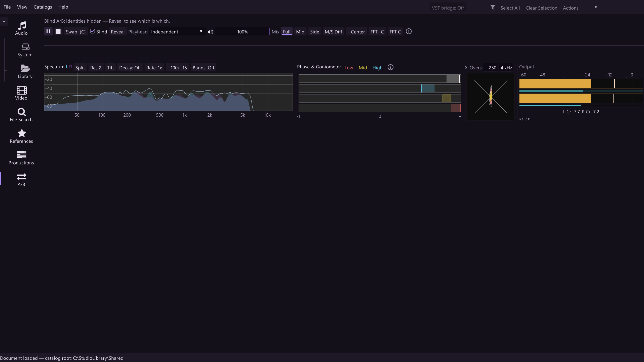Click the Reveal button
This screenshot has width=644, height=362.
(118, 32)
